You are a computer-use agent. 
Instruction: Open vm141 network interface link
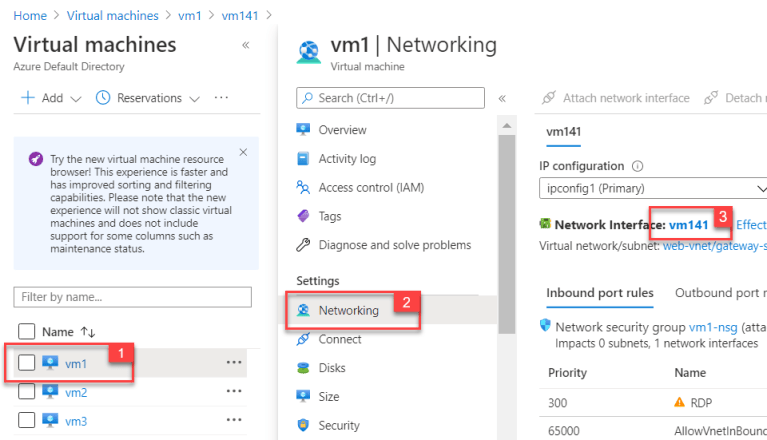pyautogui.click(x=689, y=225)
